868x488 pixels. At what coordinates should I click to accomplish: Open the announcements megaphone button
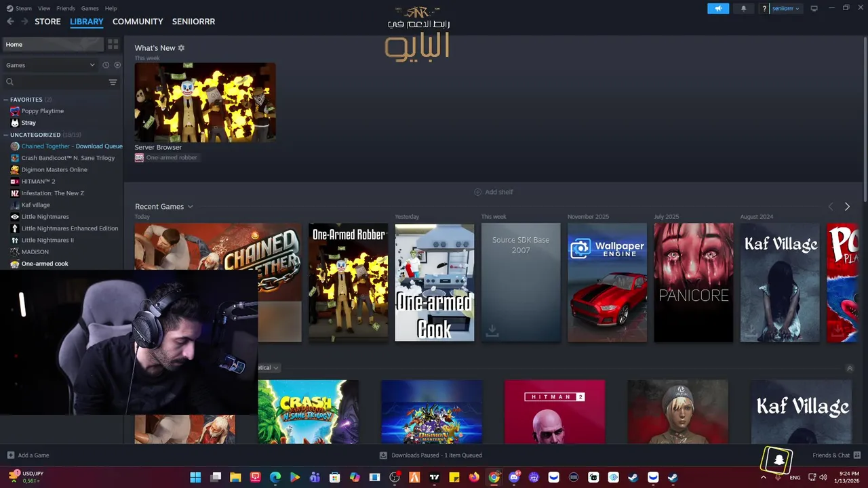[718, 8]
